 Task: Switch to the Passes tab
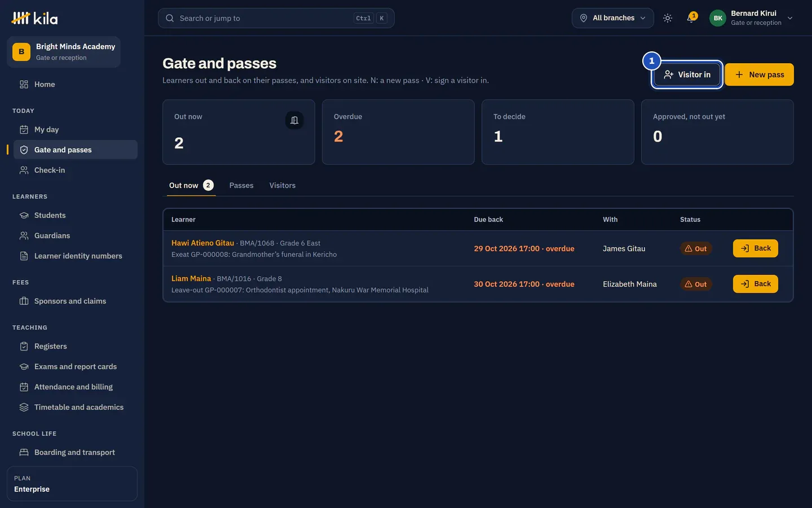241,185
